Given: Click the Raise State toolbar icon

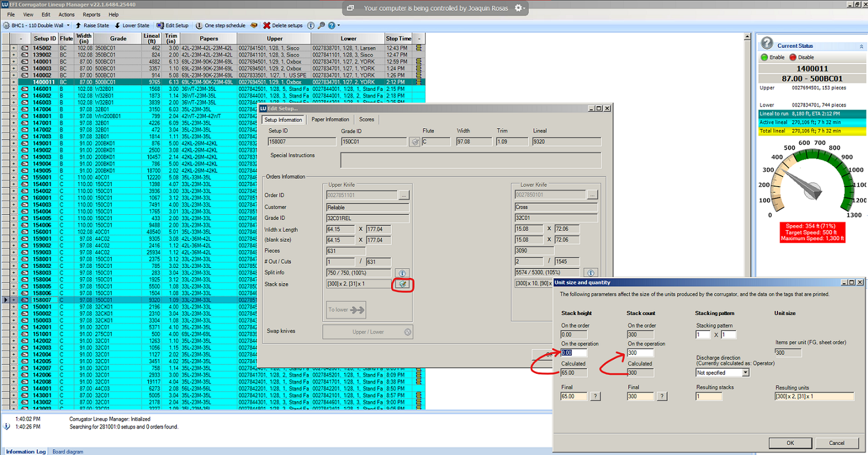Looking at the screenshot, I should click(x=79, y=25).
